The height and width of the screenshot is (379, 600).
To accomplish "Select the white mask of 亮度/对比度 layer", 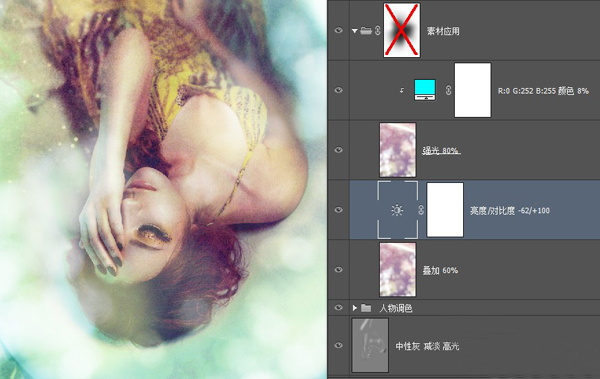I will [445, 210].
